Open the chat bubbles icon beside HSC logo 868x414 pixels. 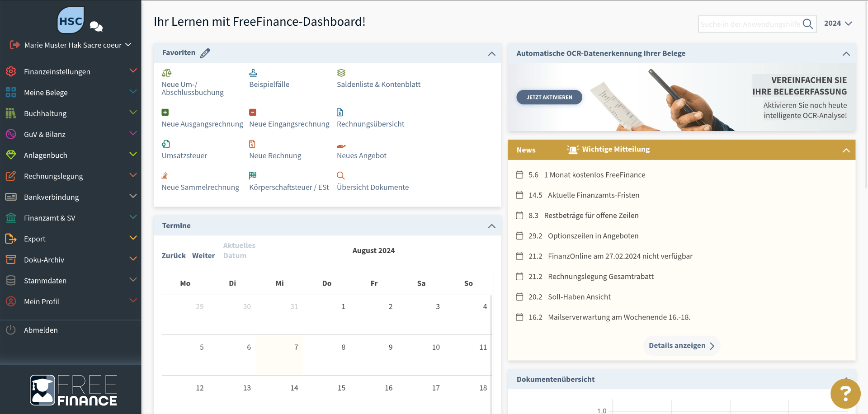coord(96,26)
